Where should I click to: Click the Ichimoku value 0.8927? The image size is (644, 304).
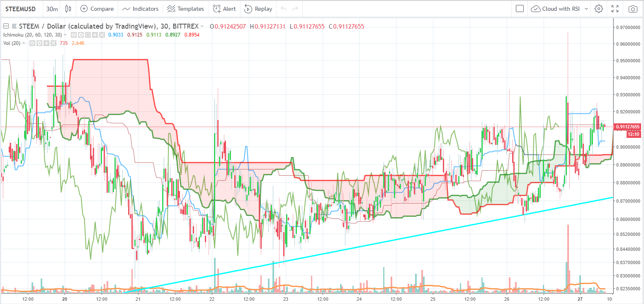click(x=173, y=35)
